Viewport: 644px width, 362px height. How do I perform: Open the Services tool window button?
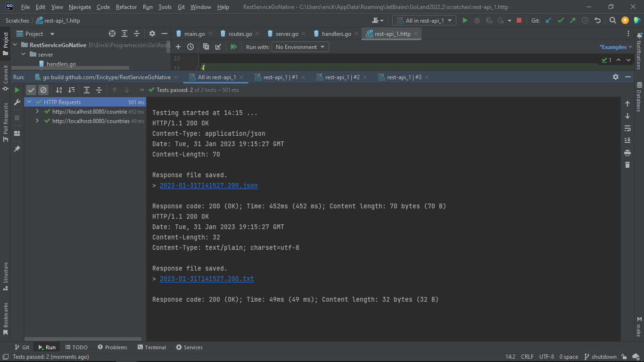(x=189, y=347)
